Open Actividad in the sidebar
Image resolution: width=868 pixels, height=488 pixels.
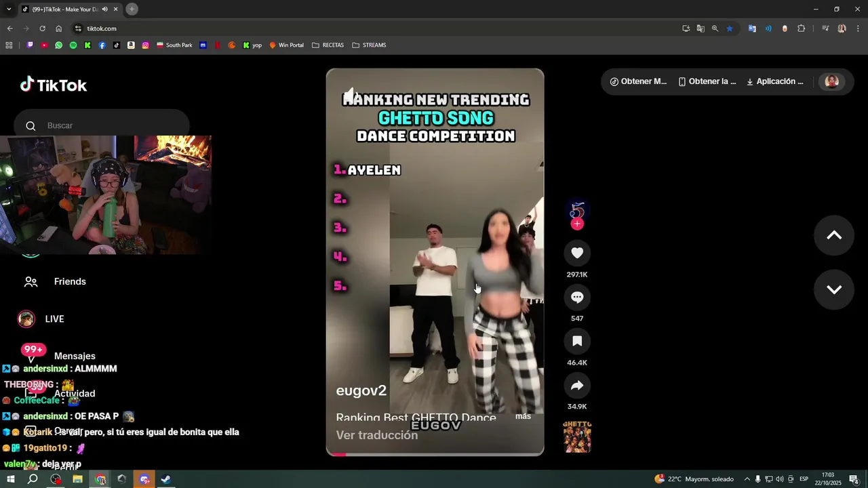[x=75, y=393]
